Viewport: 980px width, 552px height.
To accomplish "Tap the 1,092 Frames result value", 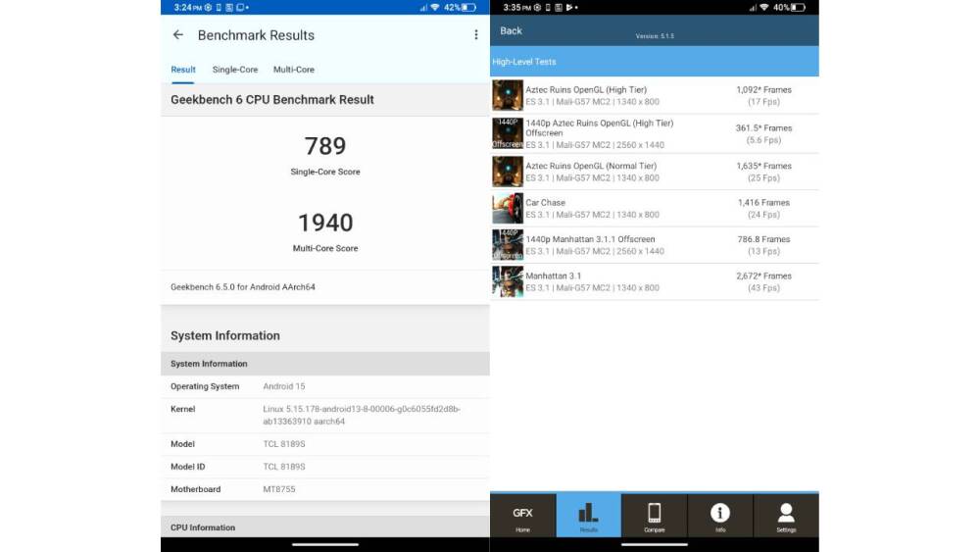I will coord(763,90).
